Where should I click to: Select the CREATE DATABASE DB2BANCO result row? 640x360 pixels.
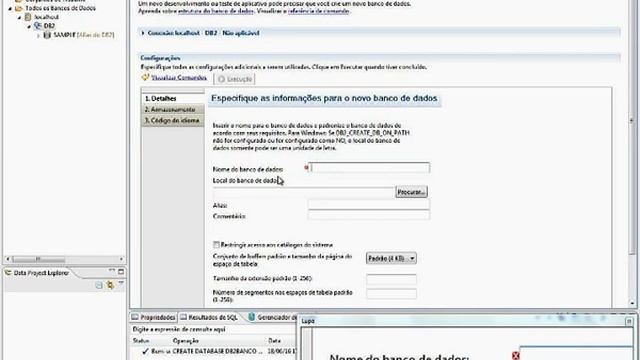click(214, 351)
